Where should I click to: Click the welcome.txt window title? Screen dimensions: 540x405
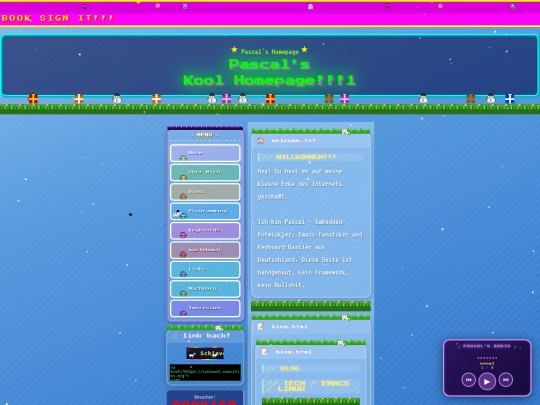[x=293, y=141]
